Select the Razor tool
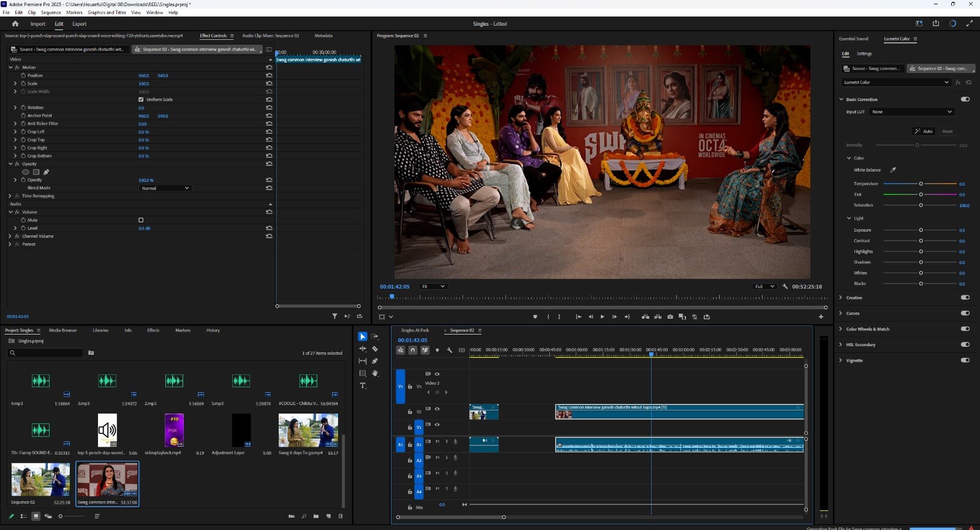 click(x=375, y=349)
